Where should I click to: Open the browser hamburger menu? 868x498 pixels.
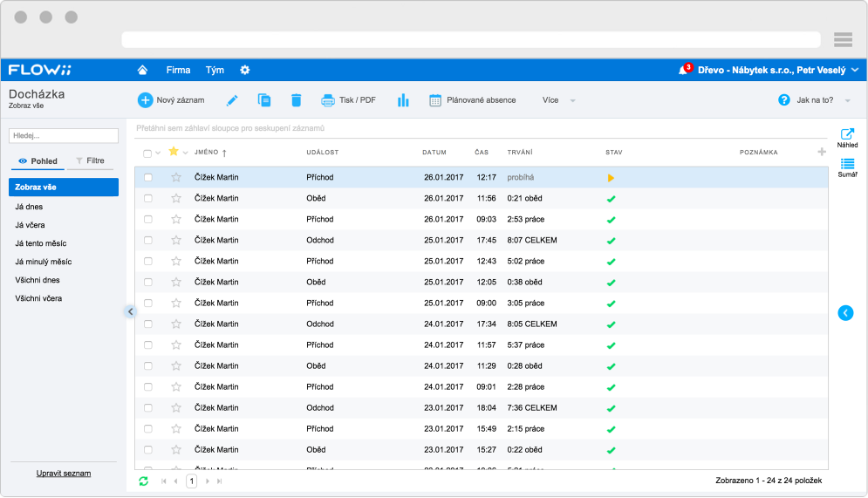pos(843,40)
